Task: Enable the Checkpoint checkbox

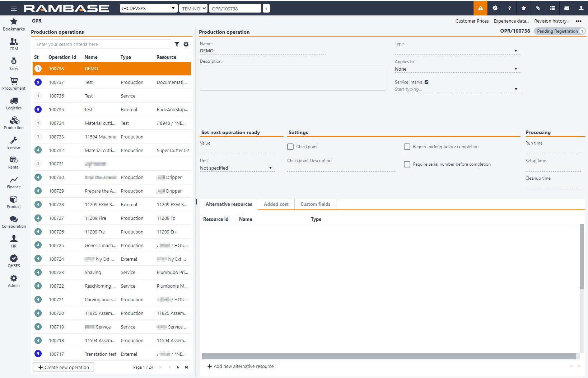Action: (x=290, y=147)
